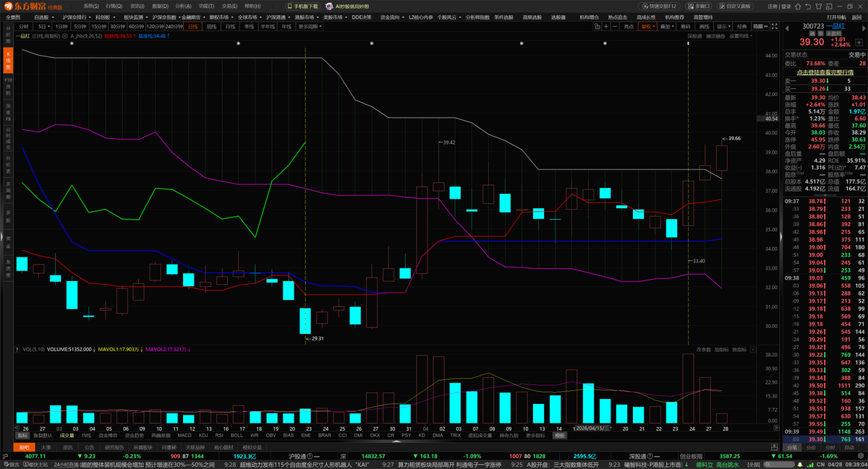
Task: Open the 系统(S) menu
Action: tap(91, 7)
